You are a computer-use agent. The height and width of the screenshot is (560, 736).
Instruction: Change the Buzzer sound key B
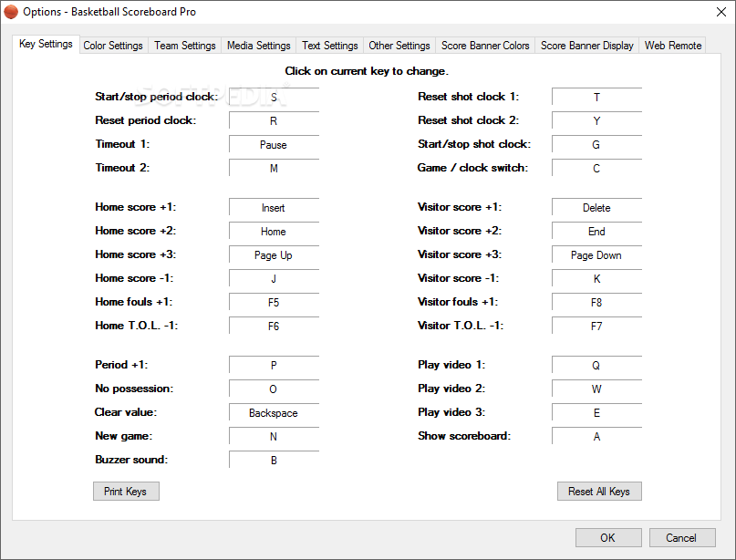click(x=275, y=460)
